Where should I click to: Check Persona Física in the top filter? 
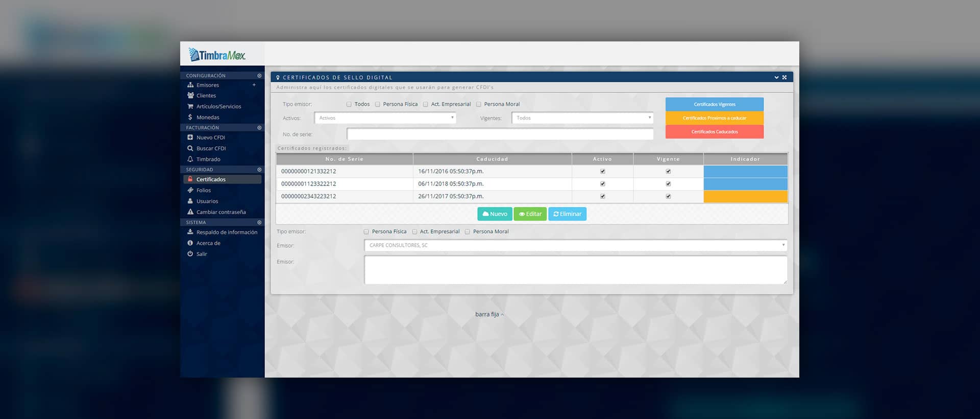[x=378, y=104]
